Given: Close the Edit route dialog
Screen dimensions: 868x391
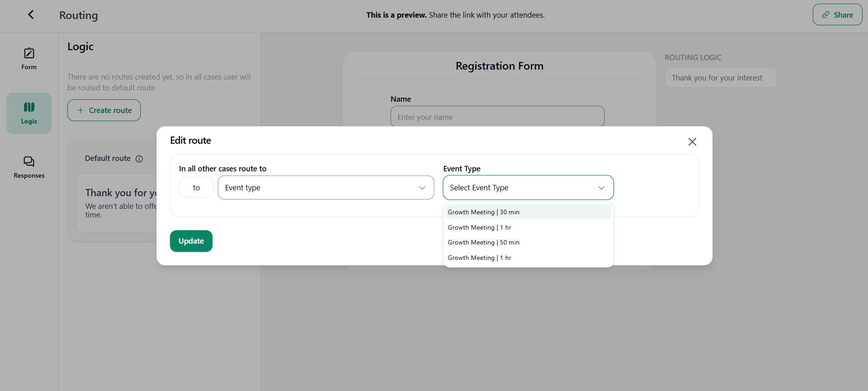Looking at the screenshot, I should pyautogui.click(x=692, y=142).
